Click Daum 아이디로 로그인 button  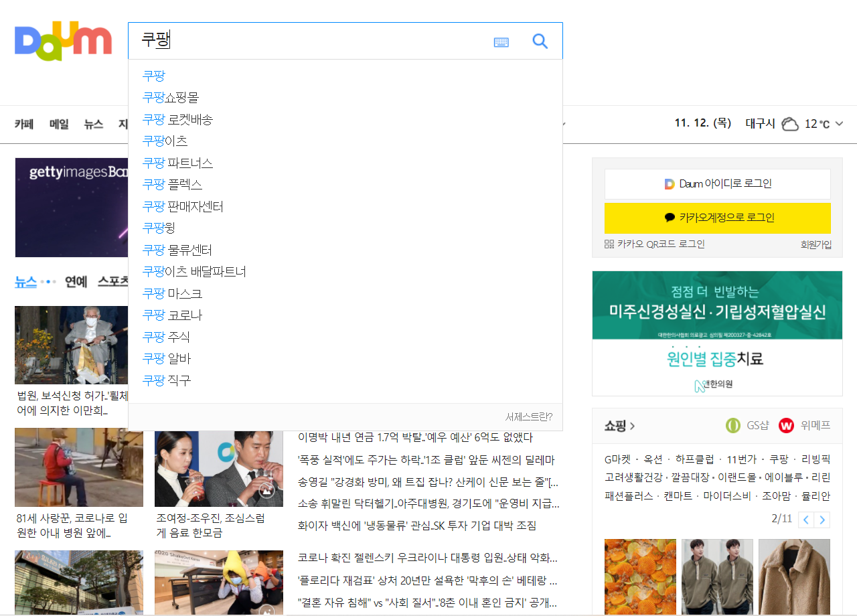(x=718, y=183)
